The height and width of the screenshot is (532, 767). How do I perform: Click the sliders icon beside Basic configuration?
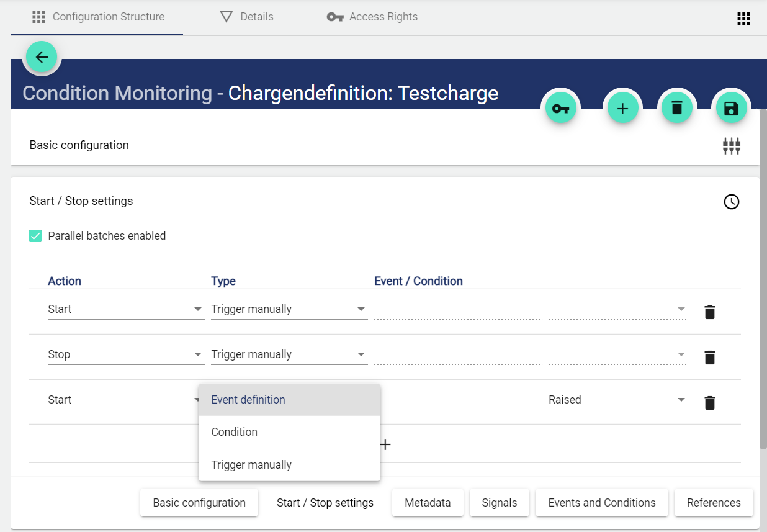tap(731, 146)
